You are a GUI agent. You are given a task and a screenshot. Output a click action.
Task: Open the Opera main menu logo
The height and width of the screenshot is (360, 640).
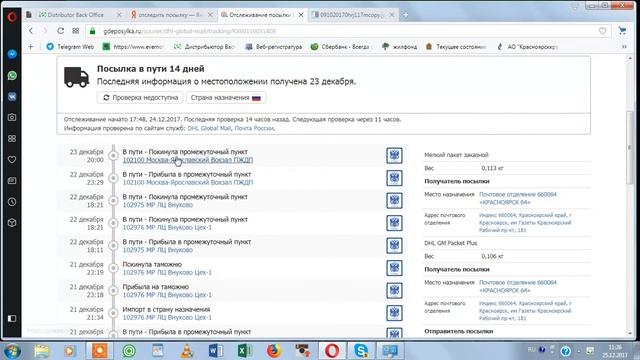tap(12, 17)
